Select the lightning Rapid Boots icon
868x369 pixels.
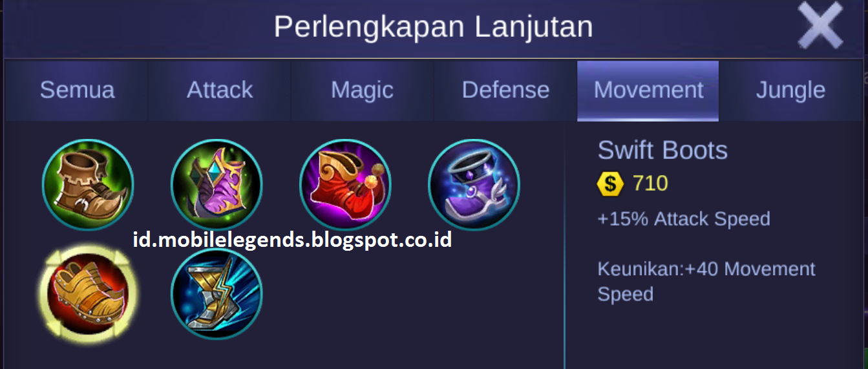tap(217, 294)
